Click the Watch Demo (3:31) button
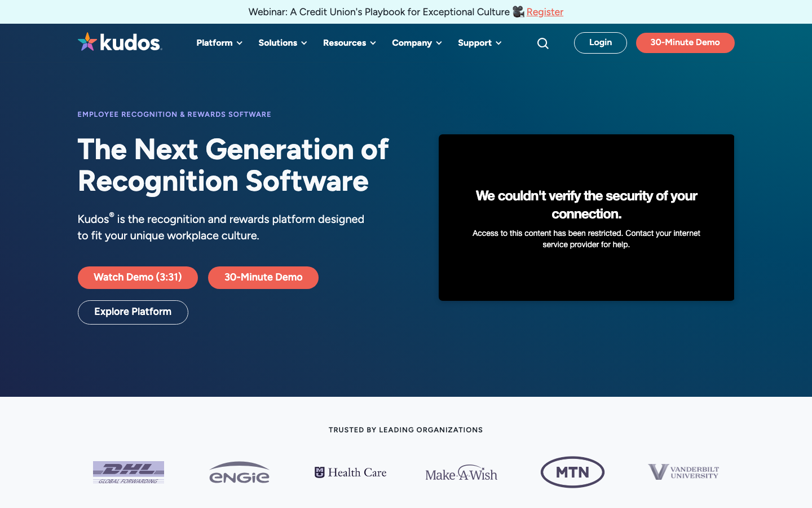This screenshot has height=508, width=812. pyautogui.click(x=138, y=278)
